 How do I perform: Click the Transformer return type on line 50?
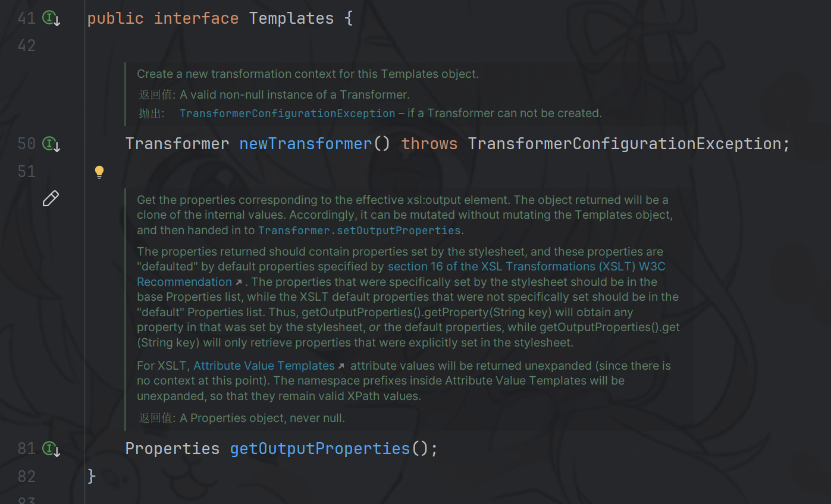(177, 144)
